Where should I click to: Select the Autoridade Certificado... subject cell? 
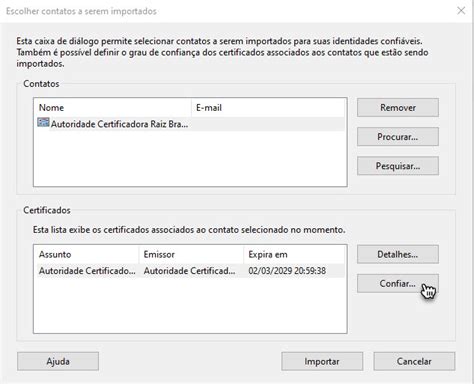click(x=87, y=271)
